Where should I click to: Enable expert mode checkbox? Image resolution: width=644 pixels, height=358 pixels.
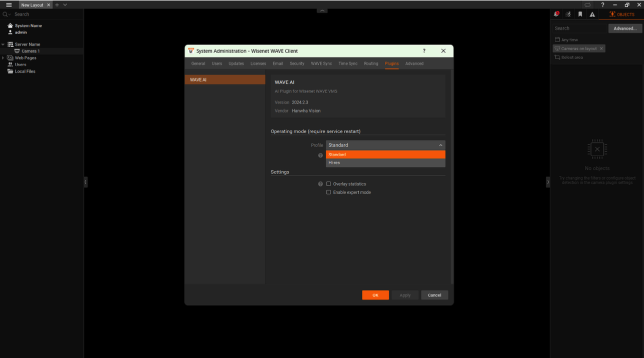[329, 192]
